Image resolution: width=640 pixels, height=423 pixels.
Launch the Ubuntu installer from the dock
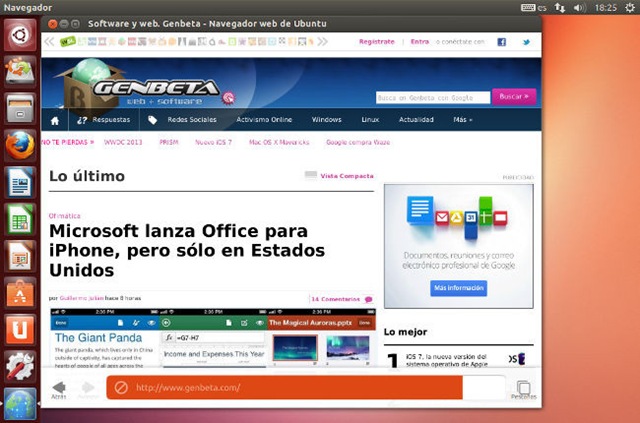tap(20, 71)
